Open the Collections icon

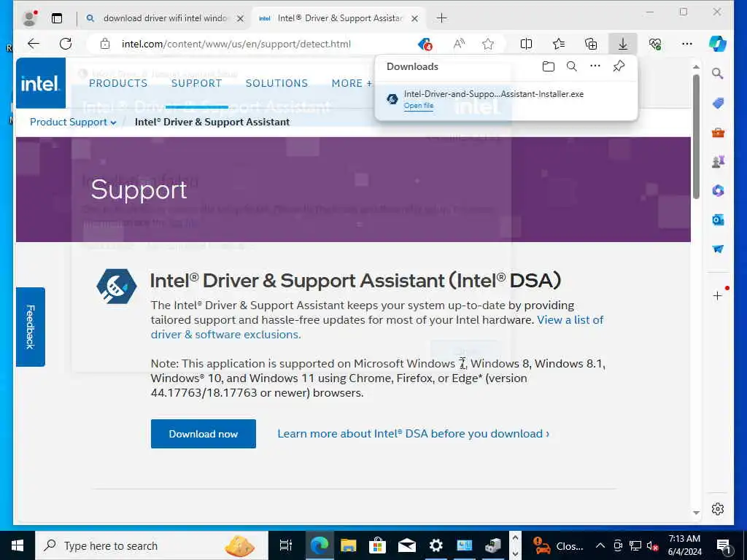591,44
